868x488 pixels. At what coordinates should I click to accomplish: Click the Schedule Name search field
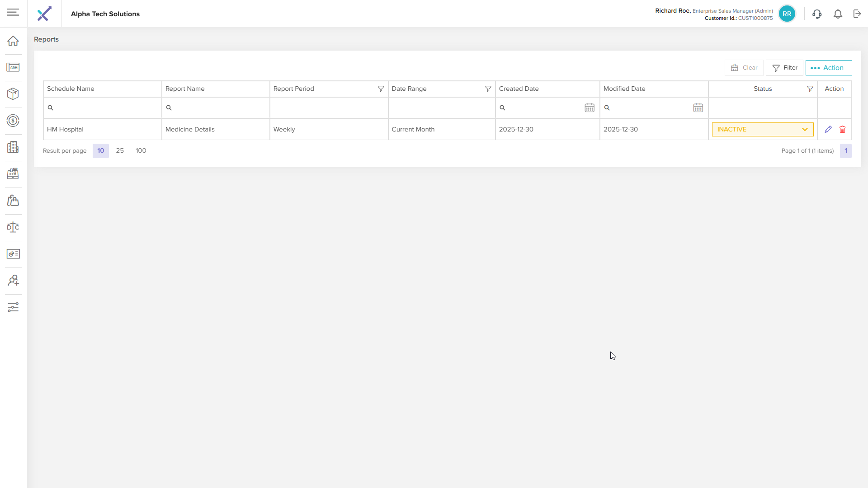(105, 108)
